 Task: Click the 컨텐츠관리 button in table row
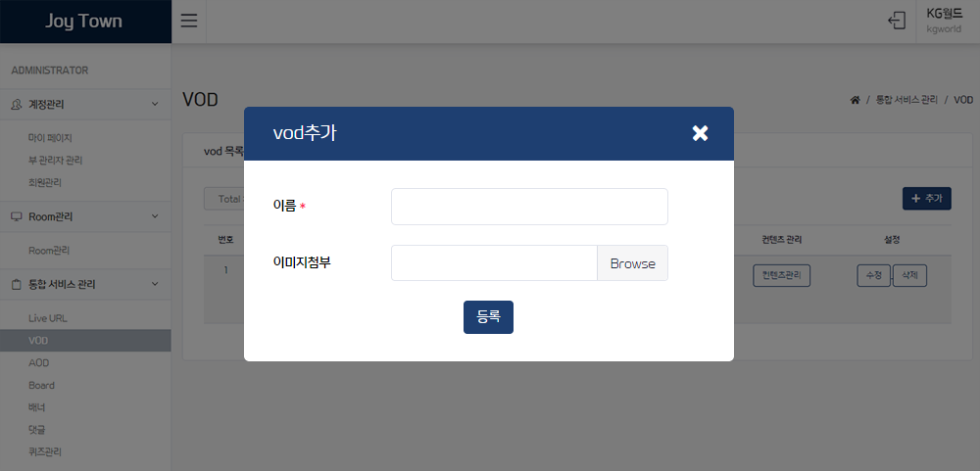pyautogui.click(x=781, y=275)
